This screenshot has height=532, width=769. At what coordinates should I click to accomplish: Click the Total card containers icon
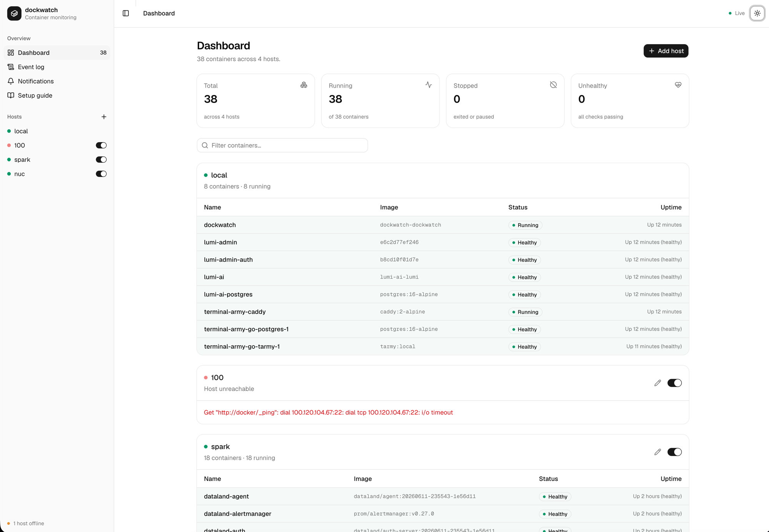click(304, 85)
